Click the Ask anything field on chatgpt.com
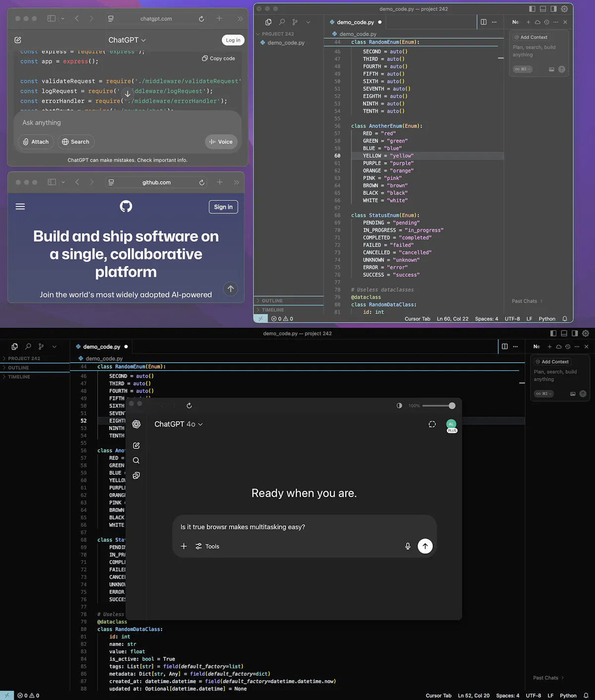 coord(127,123)
